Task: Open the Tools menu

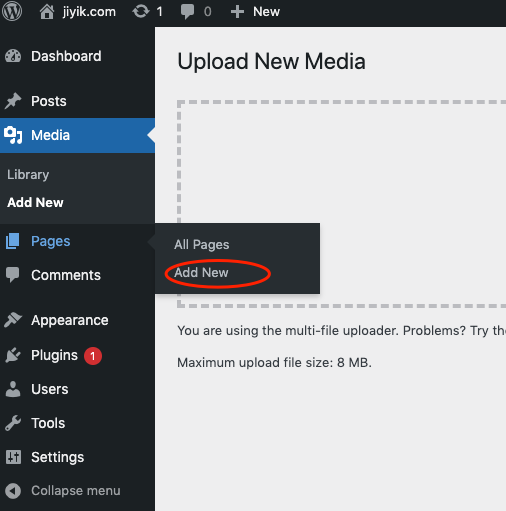Action: [x=48, y=423]
